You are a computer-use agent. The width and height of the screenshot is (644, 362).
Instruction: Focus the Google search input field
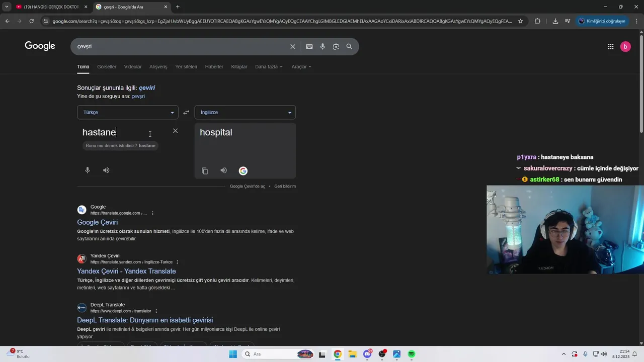(x=181, y=46)
